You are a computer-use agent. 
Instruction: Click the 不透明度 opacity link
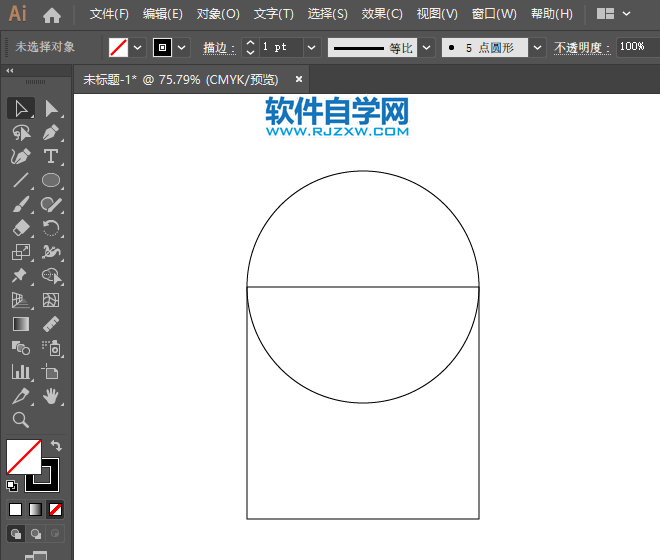[x=579, y=47]
